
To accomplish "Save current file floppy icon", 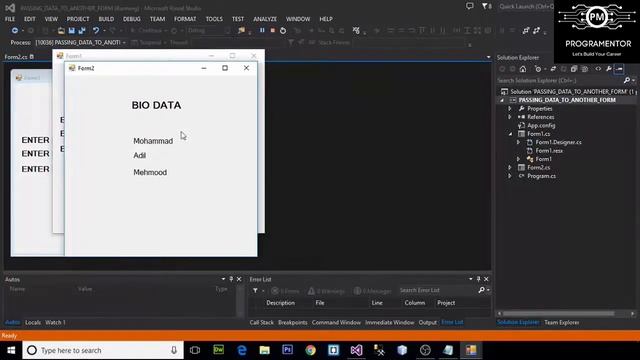I will click(72, 31).
